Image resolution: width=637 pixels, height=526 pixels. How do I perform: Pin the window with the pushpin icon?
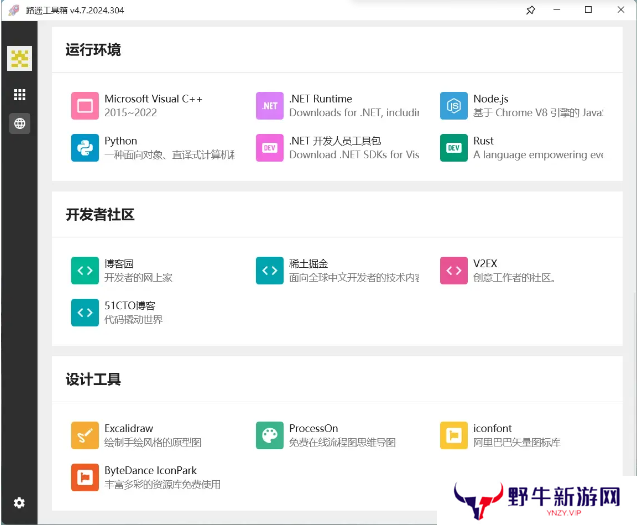click(531, 10)
